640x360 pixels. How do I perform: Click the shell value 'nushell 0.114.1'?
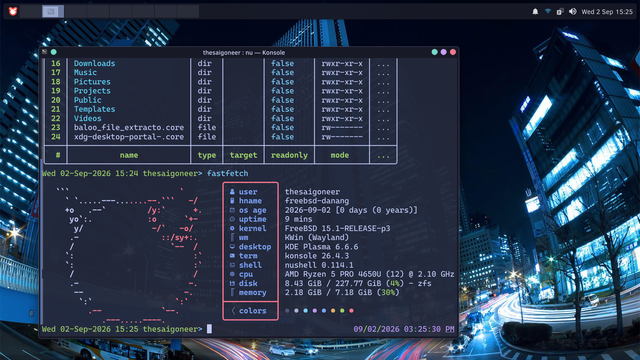tap(319, 265)
